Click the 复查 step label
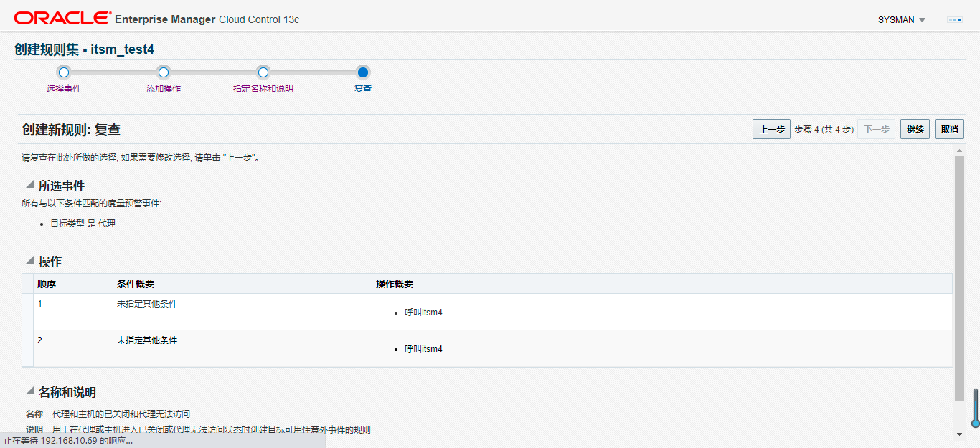980x448 pixels. click(363, 89)
